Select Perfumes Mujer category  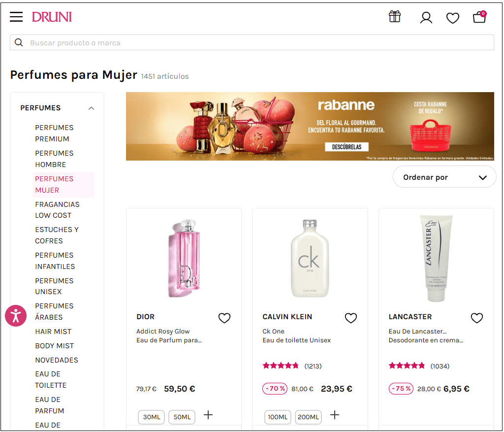coord(63,184)
